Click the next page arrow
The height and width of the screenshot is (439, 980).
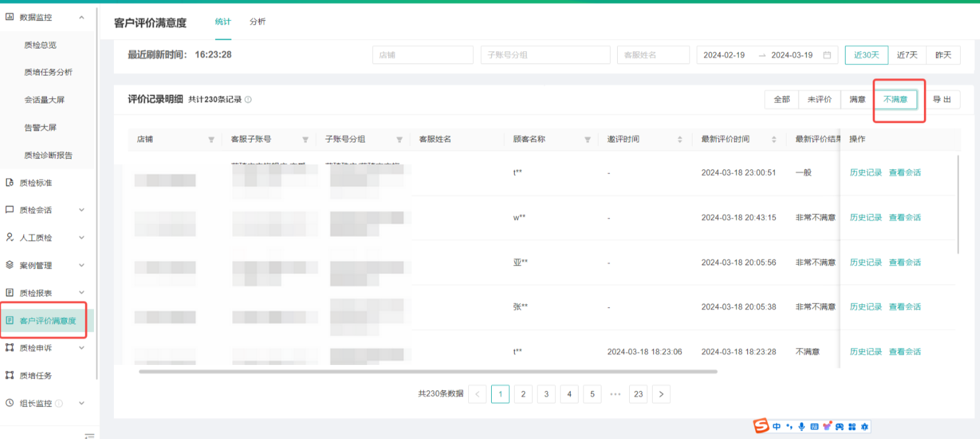click(x=661, y=394)
